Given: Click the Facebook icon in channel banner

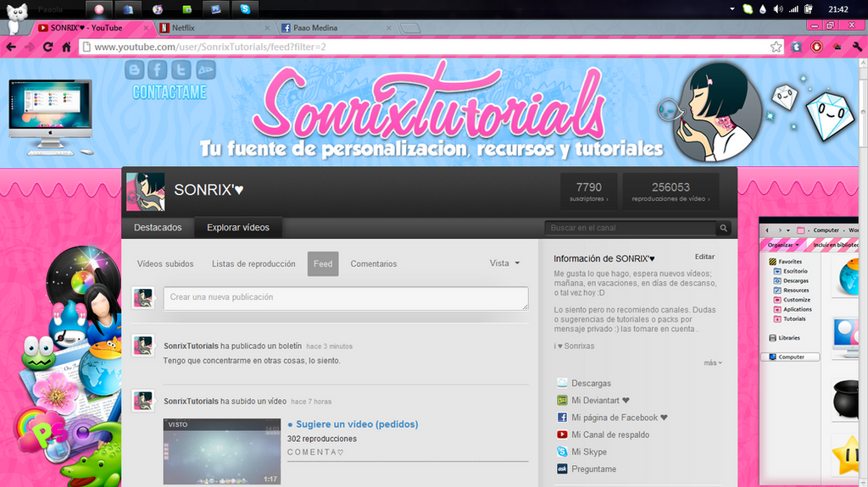Looking at the screenshot, I should click(x=158, y=69).
